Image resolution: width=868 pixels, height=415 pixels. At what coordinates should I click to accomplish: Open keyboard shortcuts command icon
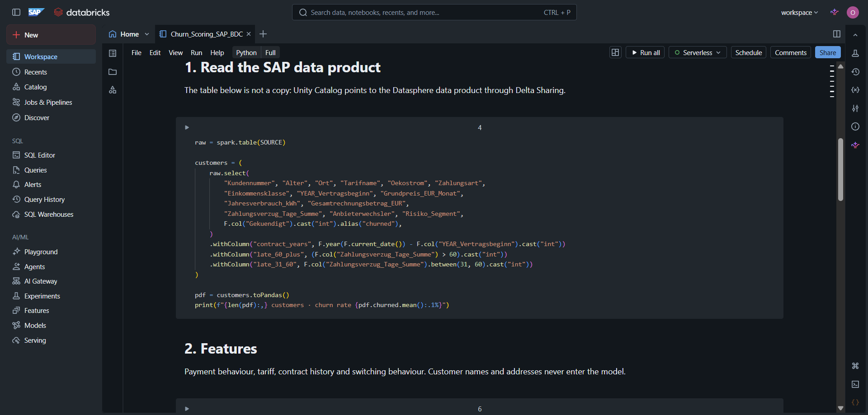(855, 366)
